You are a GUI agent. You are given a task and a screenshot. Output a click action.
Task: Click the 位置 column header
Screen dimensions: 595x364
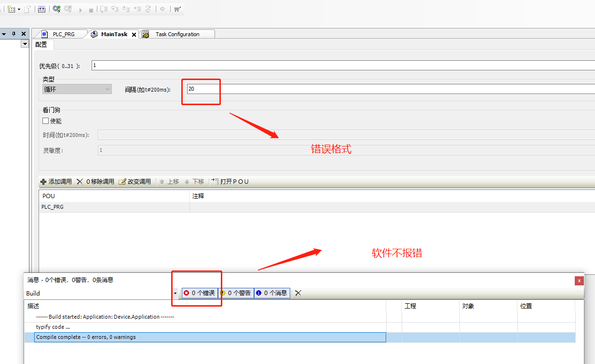point(546,306)
